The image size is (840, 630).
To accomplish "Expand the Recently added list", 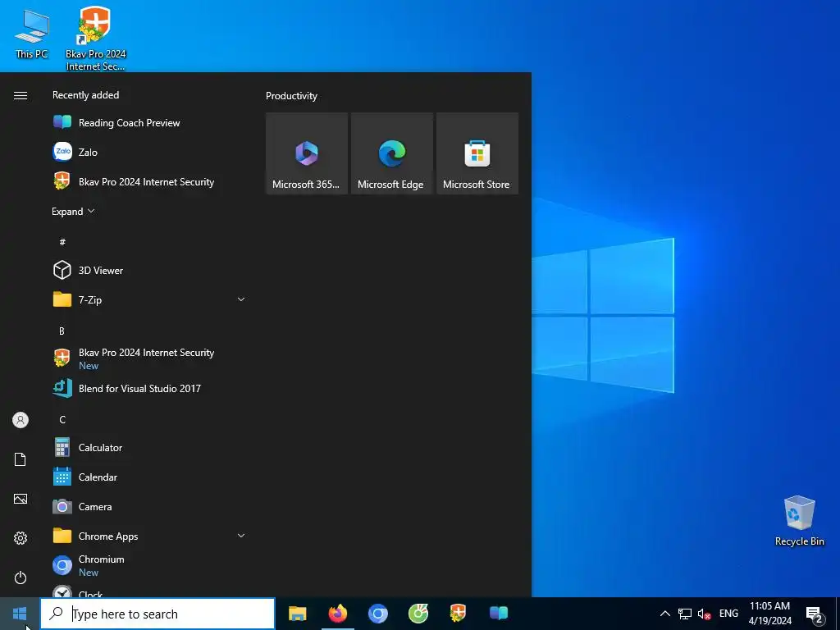I will click(73, 212).
